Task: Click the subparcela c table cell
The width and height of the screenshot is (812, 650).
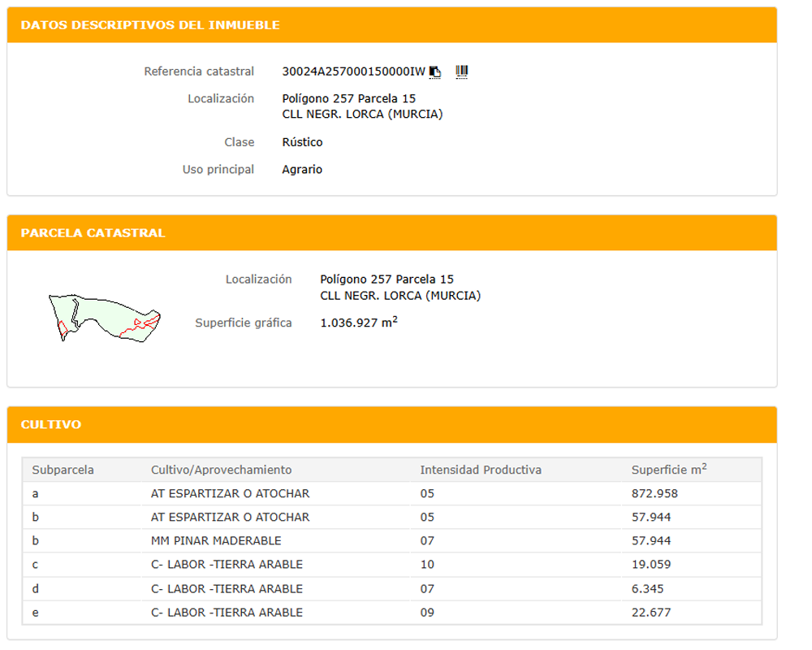Action: coord(36,565)
